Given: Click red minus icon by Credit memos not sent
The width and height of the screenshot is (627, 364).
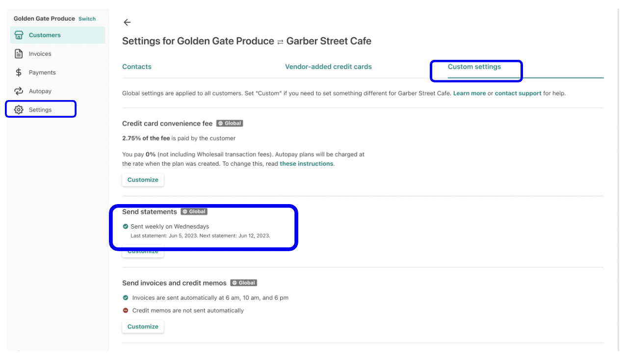Looking at the screenshot, I should [x=126, y=311].
